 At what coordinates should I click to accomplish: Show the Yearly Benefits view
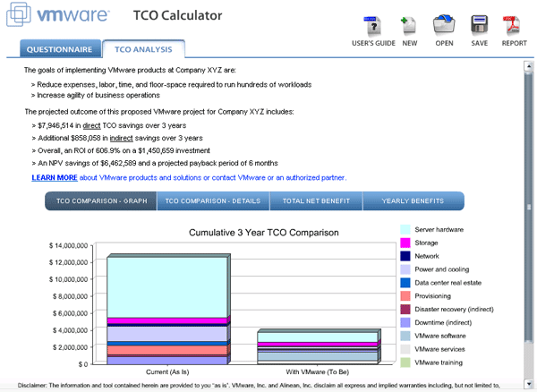coord(413,201)
